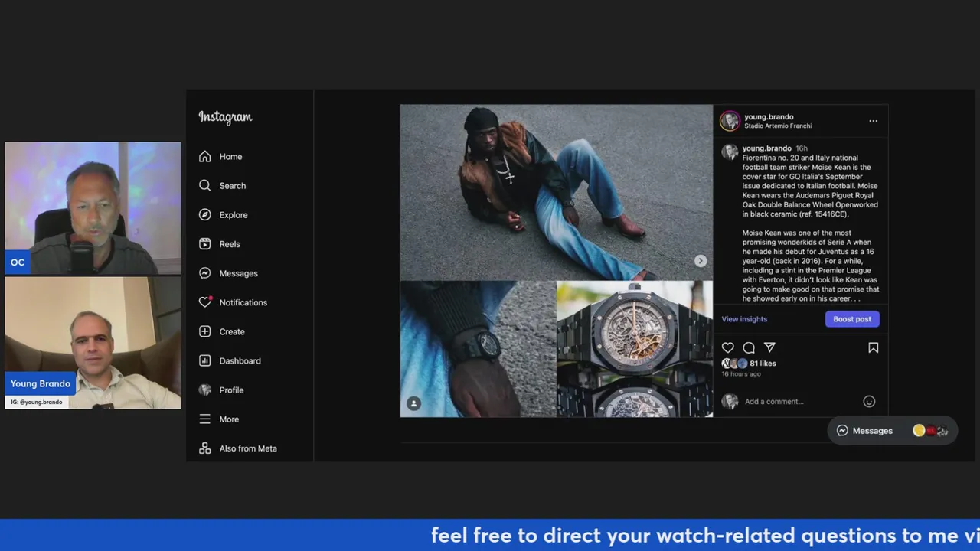The height and width of the screenshot is (551, 980).
Task: Click the Moise Kean sitting photo
Action: click(x=556, y=192)
